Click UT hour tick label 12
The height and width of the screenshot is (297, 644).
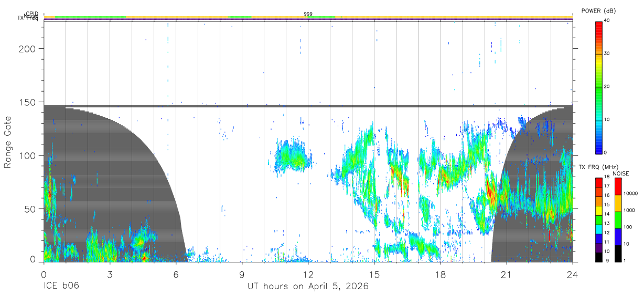308,274
